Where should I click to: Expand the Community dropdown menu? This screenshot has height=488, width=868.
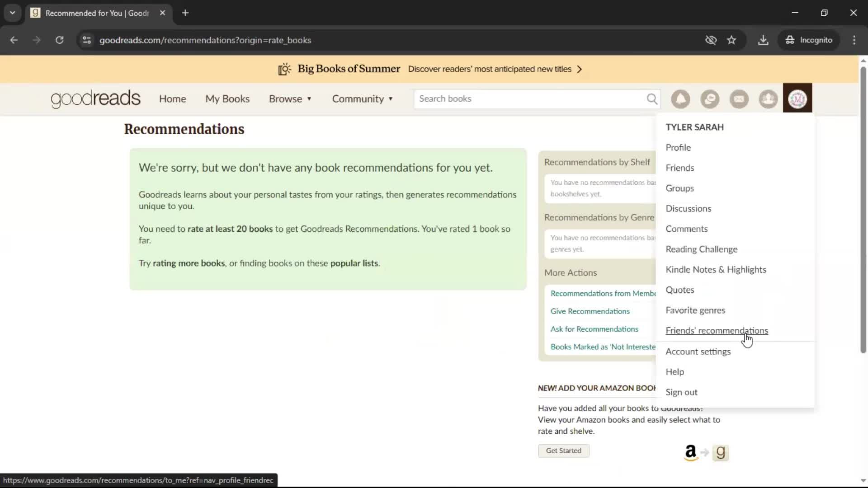click(x=363, y=99)
